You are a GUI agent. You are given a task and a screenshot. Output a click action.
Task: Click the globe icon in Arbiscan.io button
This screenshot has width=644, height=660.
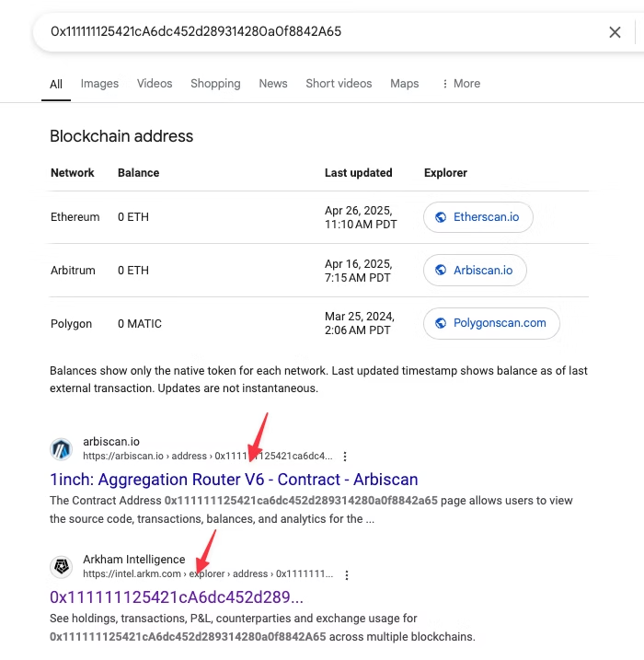coord(441,270)
